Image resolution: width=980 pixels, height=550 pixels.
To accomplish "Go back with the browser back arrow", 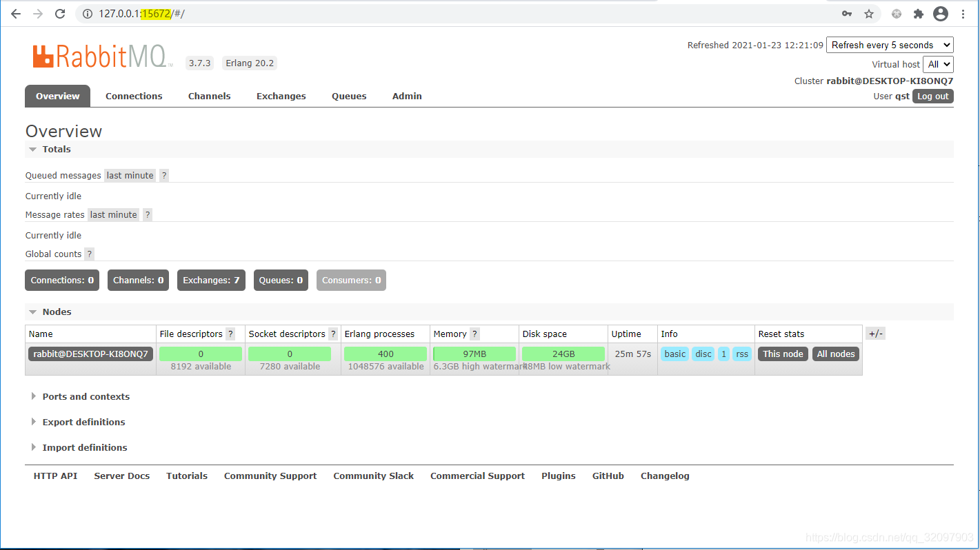I will pos(16,14).
